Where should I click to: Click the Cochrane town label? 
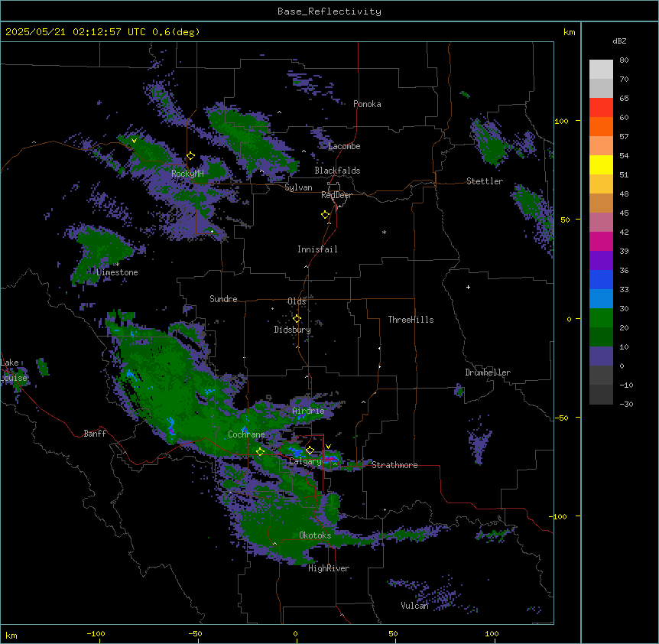point(246,434)
